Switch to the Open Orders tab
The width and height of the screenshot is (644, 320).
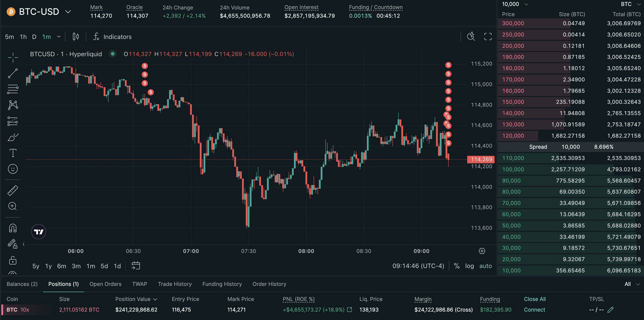[x=105, y=284]
